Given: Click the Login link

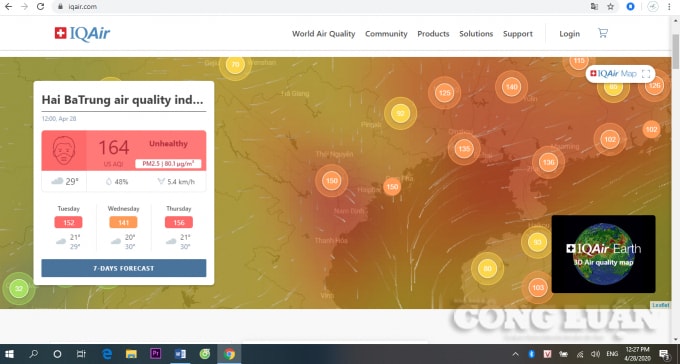Looking at the screenshot, I should pyautogui.click(x=569, y=34).
